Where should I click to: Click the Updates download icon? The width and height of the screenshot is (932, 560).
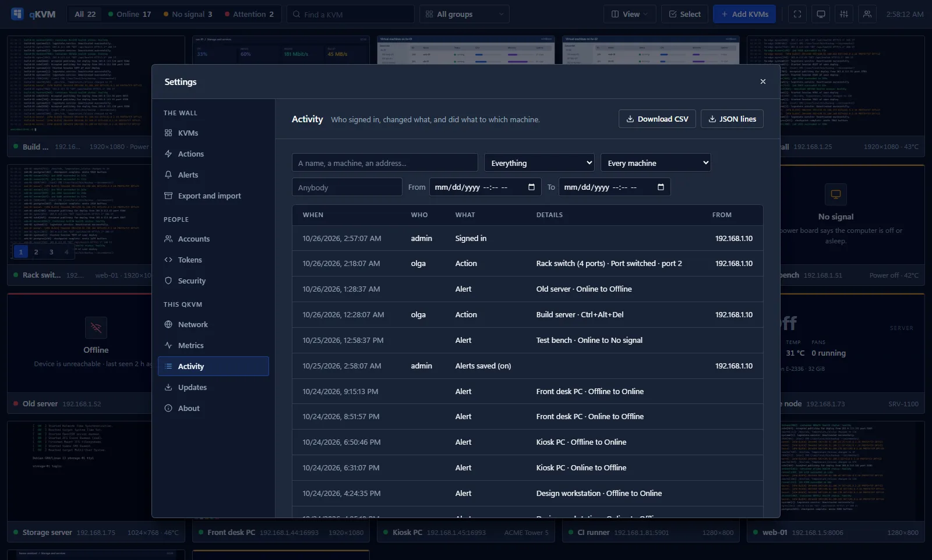pyautogui.click(x=168, y=387)
